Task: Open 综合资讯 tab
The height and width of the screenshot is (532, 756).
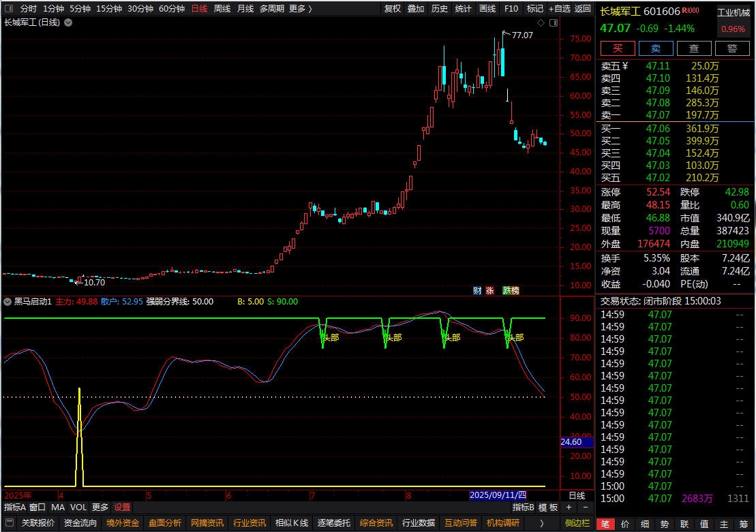Action: coord(376,523)
